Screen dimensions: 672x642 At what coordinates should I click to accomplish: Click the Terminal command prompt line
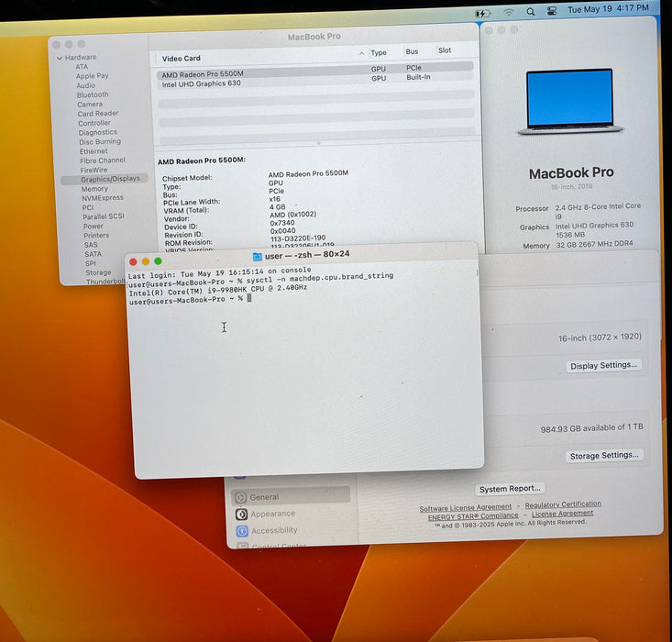pyautogui.click(x=191, y=300)
